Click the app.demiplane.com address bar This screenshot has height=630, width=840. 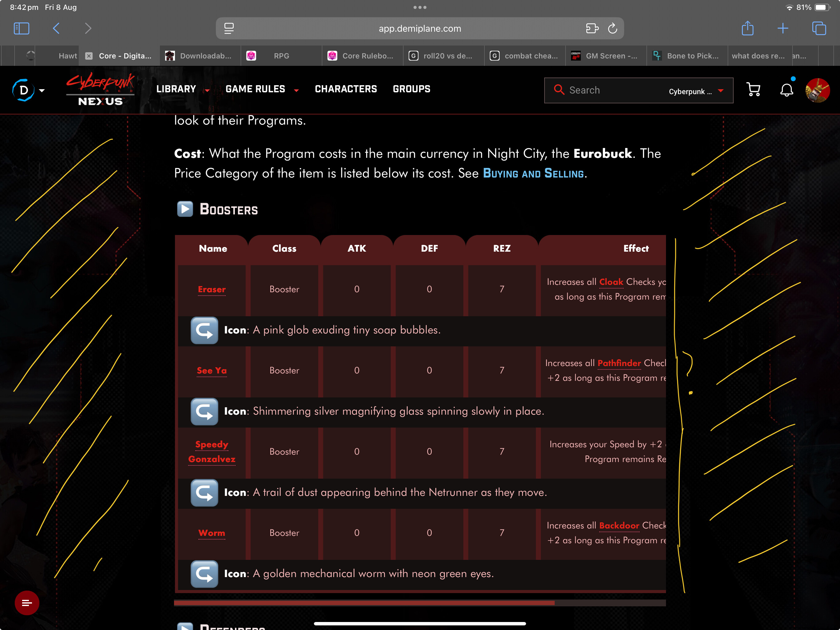[420, 29]
